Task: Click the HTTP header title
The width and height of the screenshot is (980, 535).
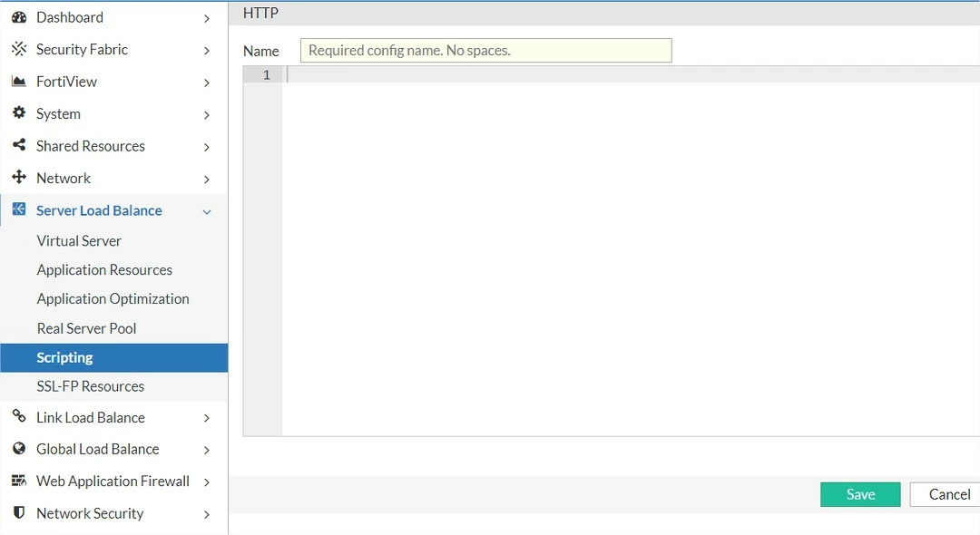Action: (x=260, y=13)
